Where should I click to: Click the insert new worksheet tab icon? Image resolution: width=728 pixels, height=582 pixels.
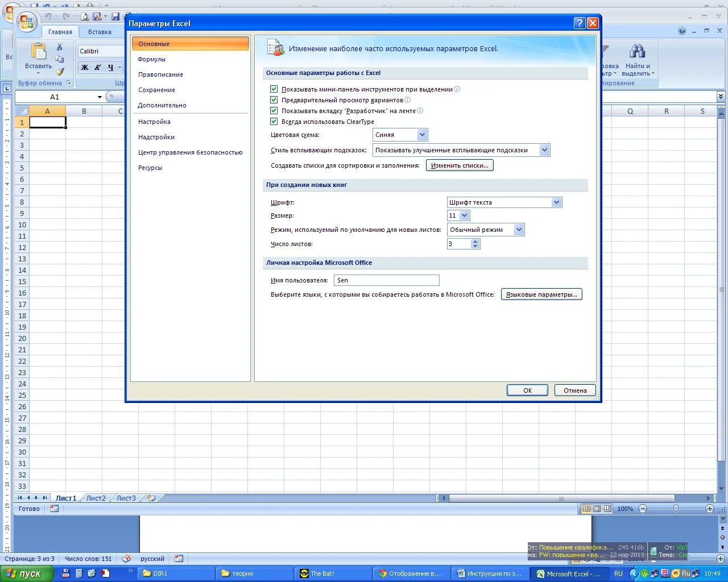pyautogui.click(x=151, y=498)
